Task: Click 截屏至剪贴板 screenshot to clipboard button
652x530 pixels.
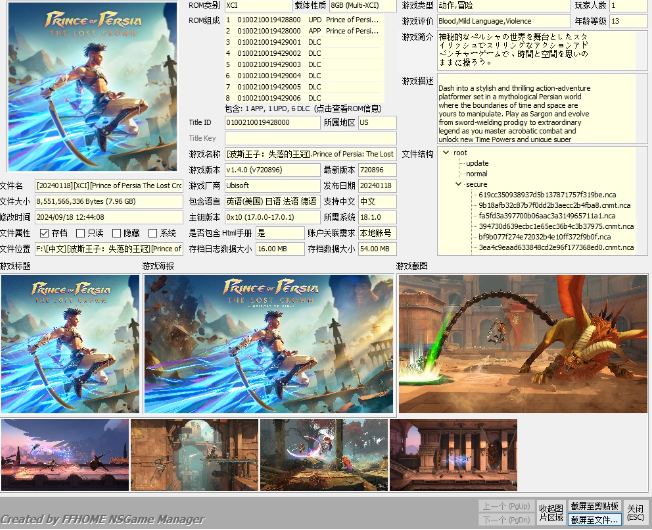Action: (595, 506)
